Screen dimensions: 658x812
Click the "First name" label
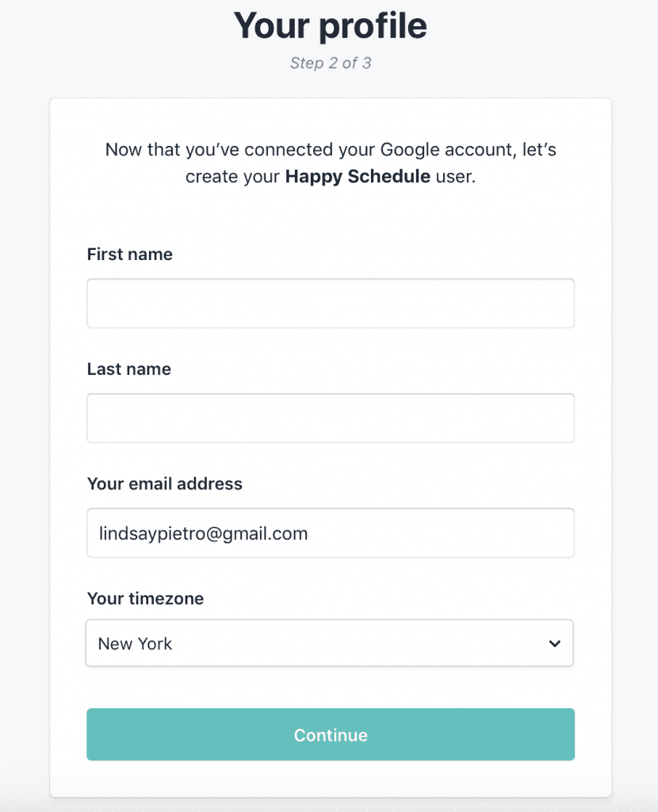[x=130, y=255]
